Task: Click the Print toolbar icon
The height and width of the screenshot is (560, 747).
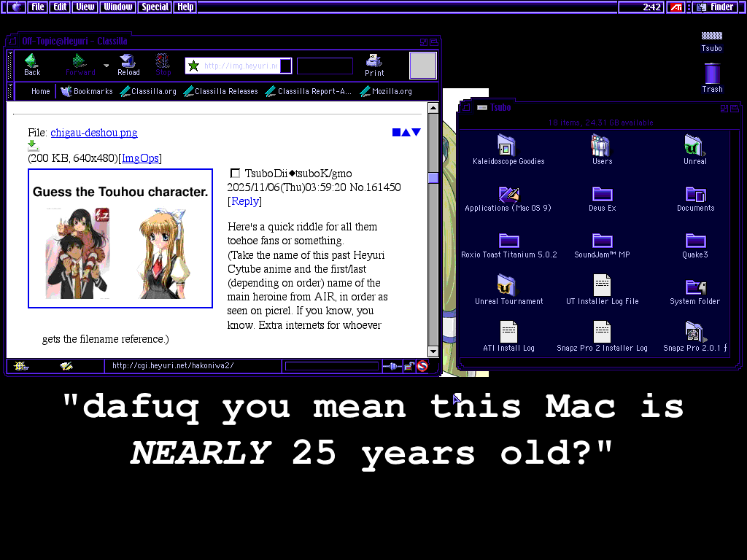Action: click(374, 64)
